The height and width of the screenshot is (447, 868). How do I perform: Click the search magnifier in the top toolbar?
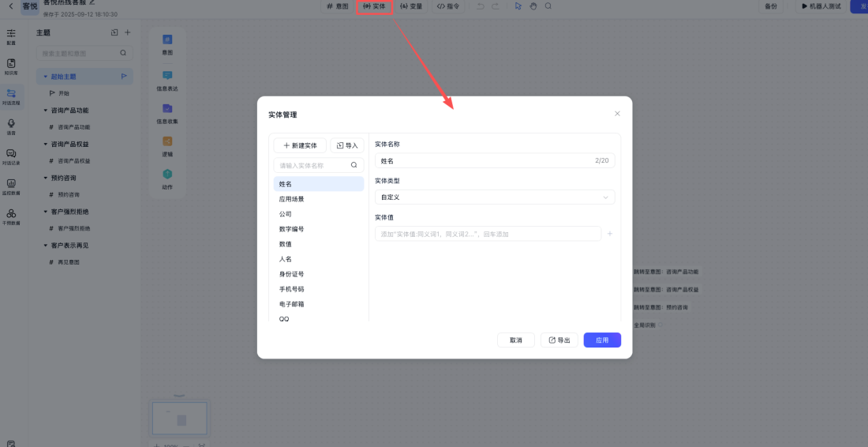[548, 6]
